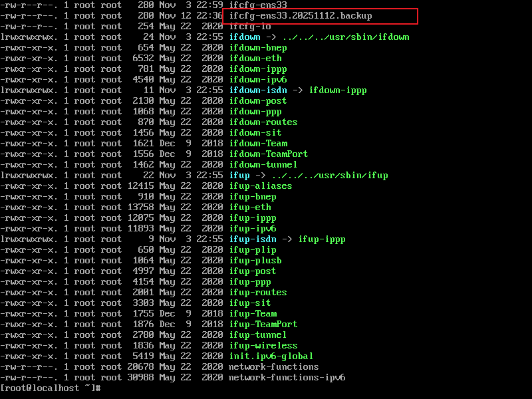The image size is (532, 399).
Task: Click the ifup-eth file name
Action: point(250,207)
